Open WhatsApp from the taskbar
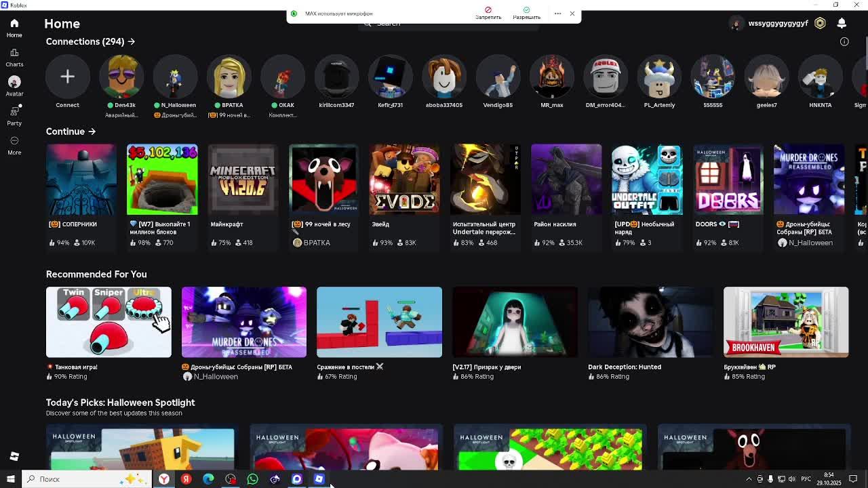 click(x=252, y=479)
